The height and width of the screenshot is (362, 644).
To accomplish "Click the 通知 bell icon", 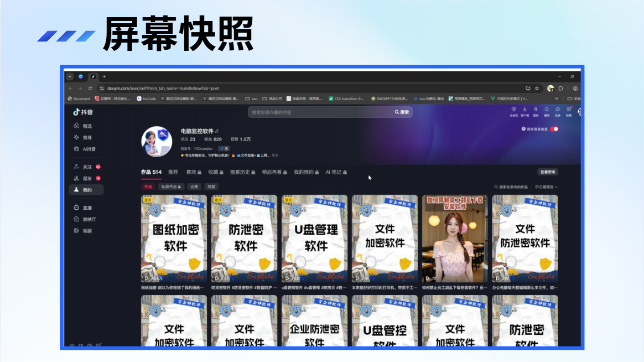I will tap(547, 112).
